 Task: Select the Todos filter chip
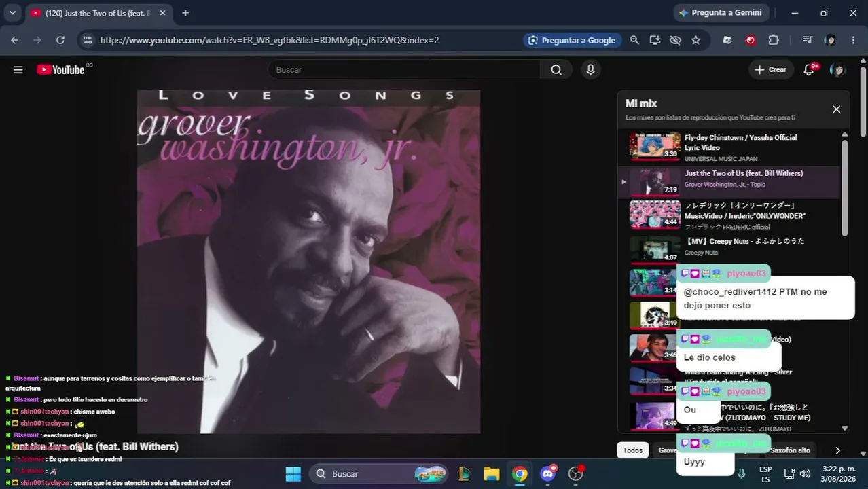pyautogui.click(x=632, y=450)
